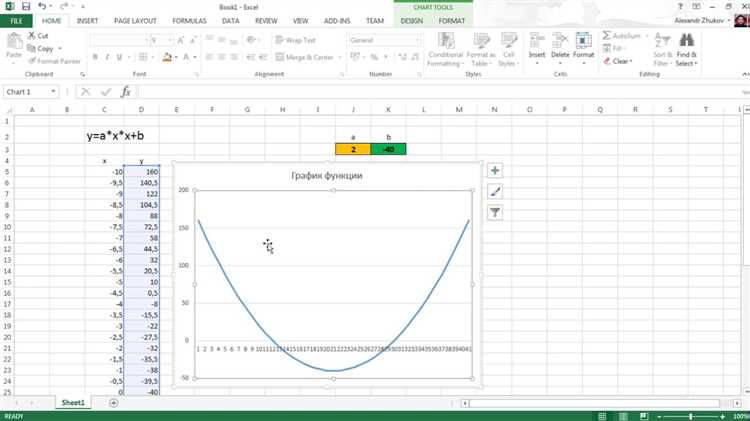The image size is (750, 421).
Task: Select the green cell with value -40
Action: coord(388,149)
